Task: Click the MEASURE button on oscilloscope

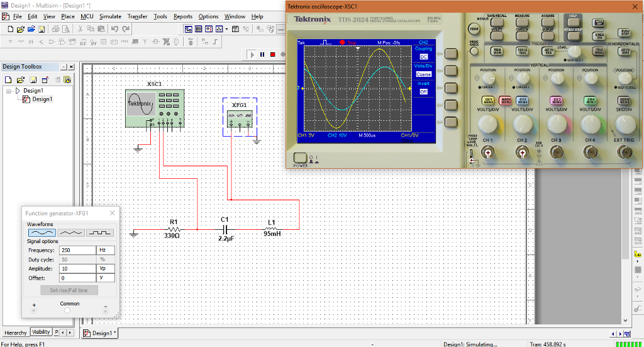Action: [522, 22]
